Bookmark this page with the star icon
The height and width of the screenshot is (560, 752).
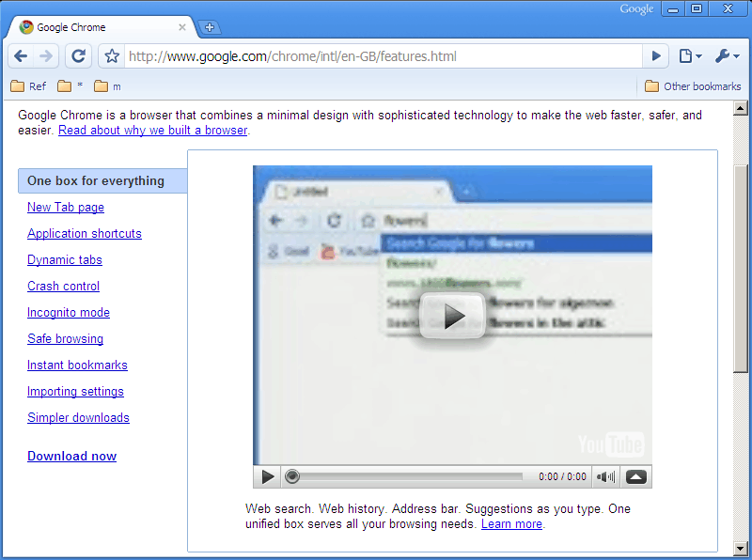[x=112, y=56]
